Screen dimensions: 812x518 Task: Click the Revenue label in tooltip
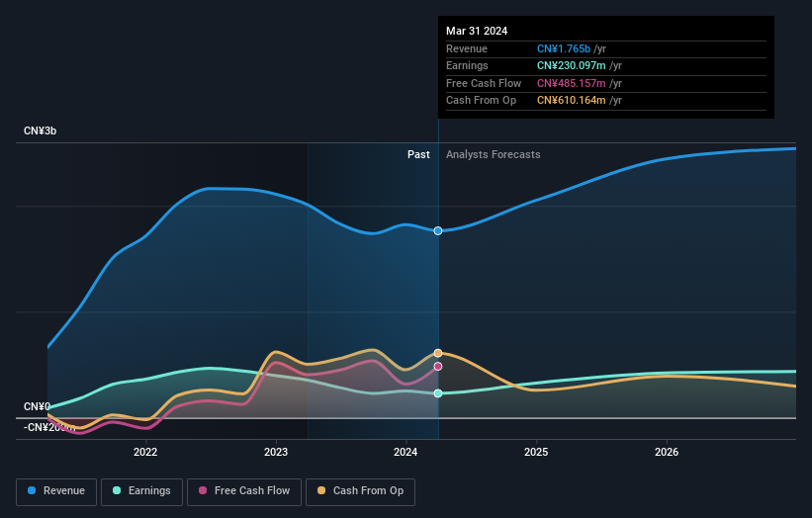point(467,48)
